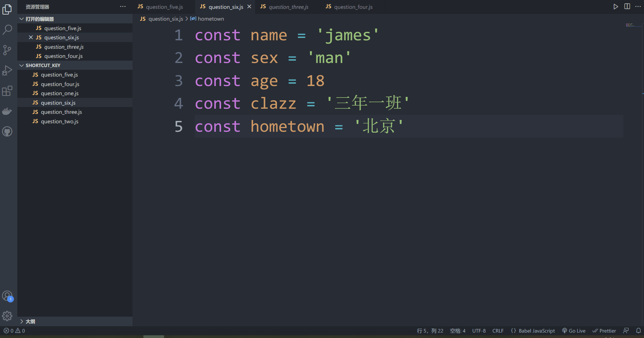The height and width of the screenshot is (338, 644).
Task: Switch to the question_four.js tab
Action: pos(353,7)
